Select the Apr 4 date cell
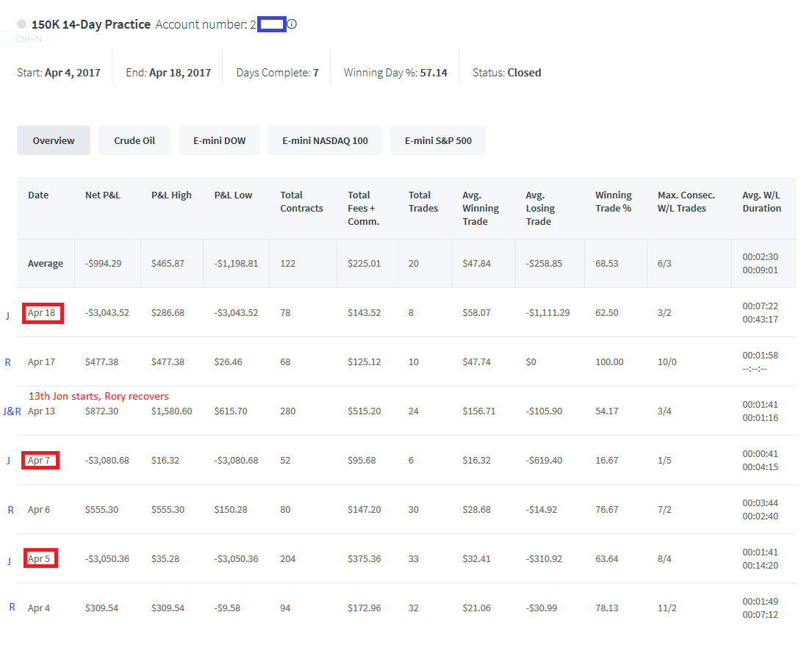Viewport: 812px width, 648px height. [x=39, y=608]
